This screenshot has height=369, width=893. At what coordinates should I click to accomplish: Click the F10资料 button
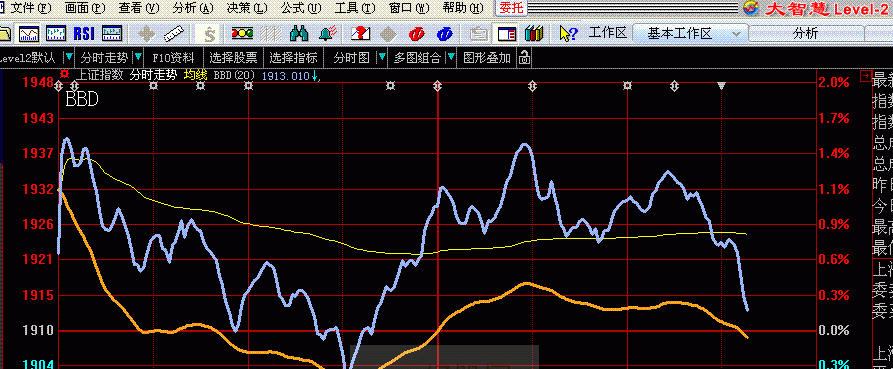tap(173, 58)
